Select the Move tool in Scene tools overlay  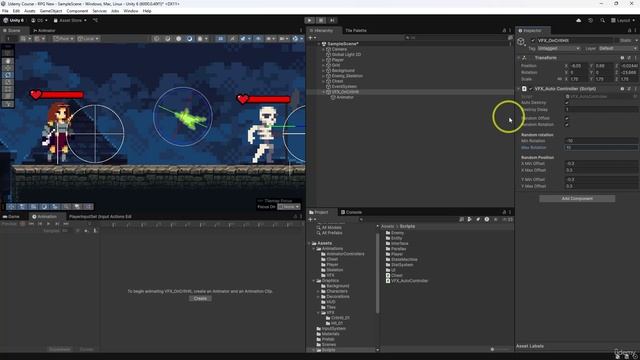pos(8,68)
